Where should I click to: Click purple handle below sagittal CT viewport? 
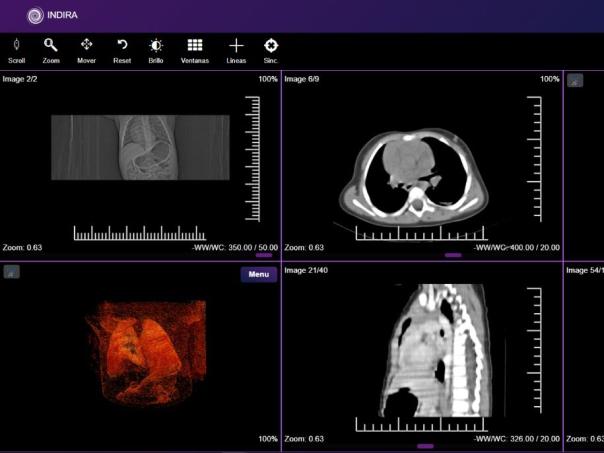tap(425, 446)
